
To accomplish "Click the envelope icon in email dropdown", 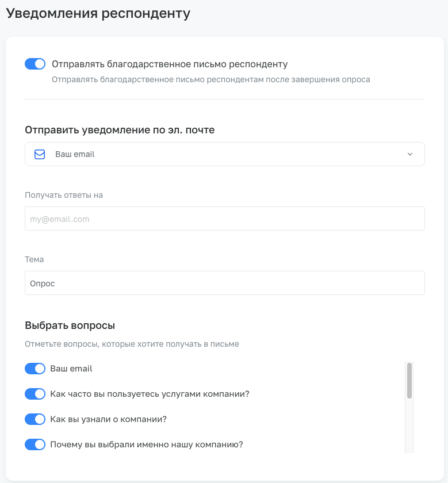I will (x=40, y=154).
